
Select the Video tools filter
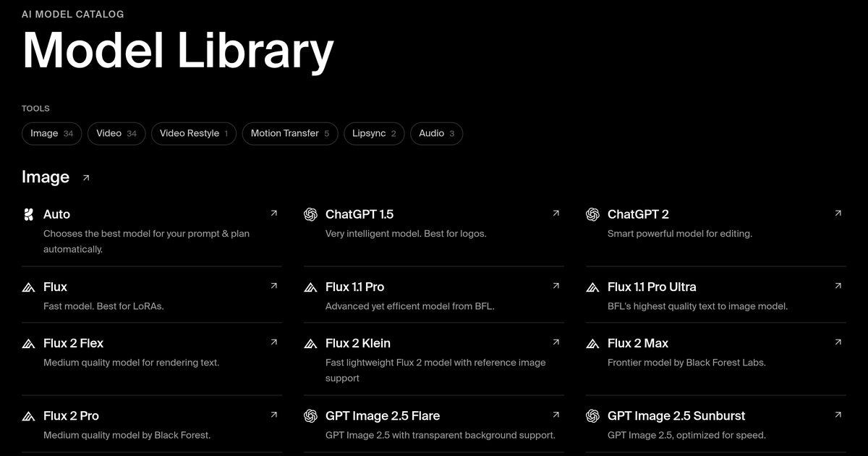point(116,133)
